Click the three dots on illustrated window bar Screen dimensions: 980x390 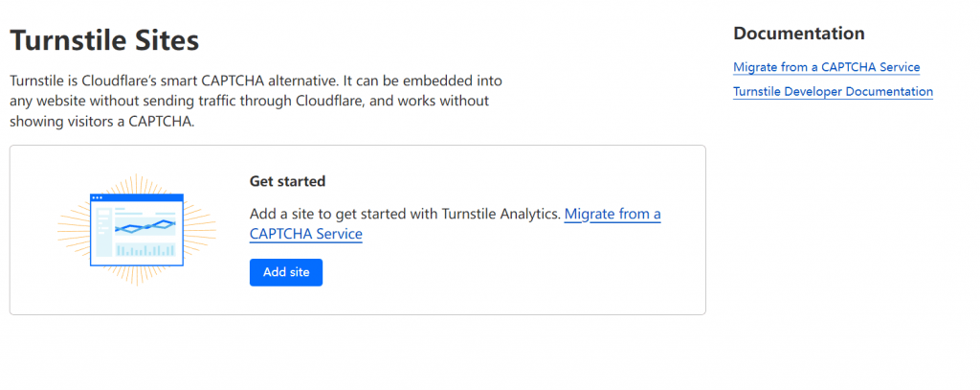[97, 197]
